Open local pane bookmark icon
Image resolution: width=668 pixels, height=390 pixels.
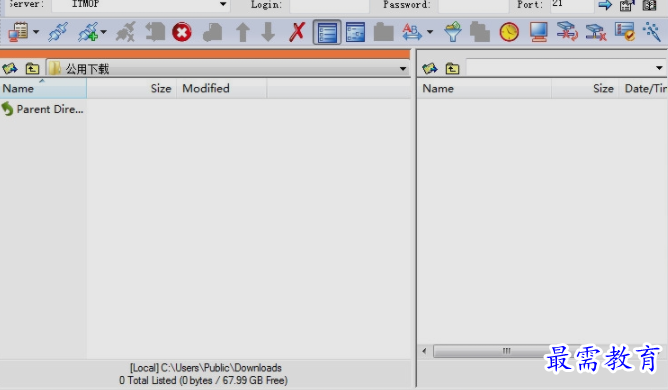[10, 68]
